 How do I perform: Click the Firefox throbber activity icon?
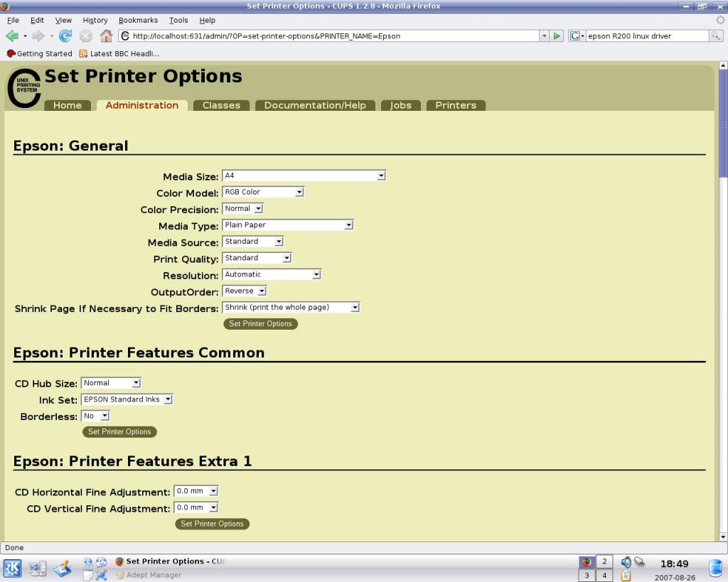click(x=720, y=20)
